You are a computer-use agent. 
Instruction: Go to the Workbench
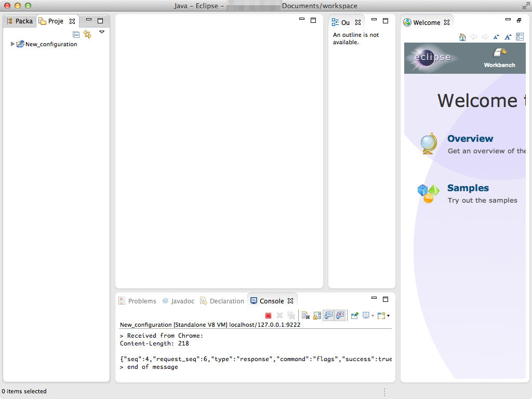[499, 58]
